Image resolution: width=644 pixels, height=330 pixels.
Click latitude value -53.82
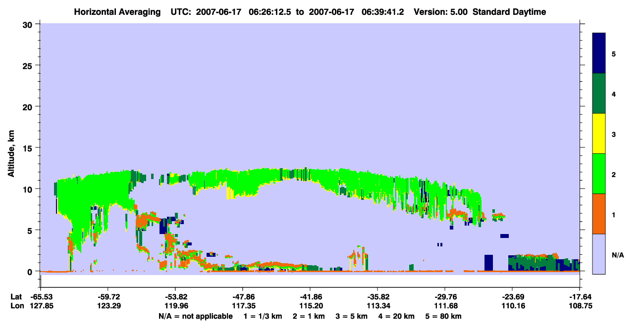tap(175, 297)
